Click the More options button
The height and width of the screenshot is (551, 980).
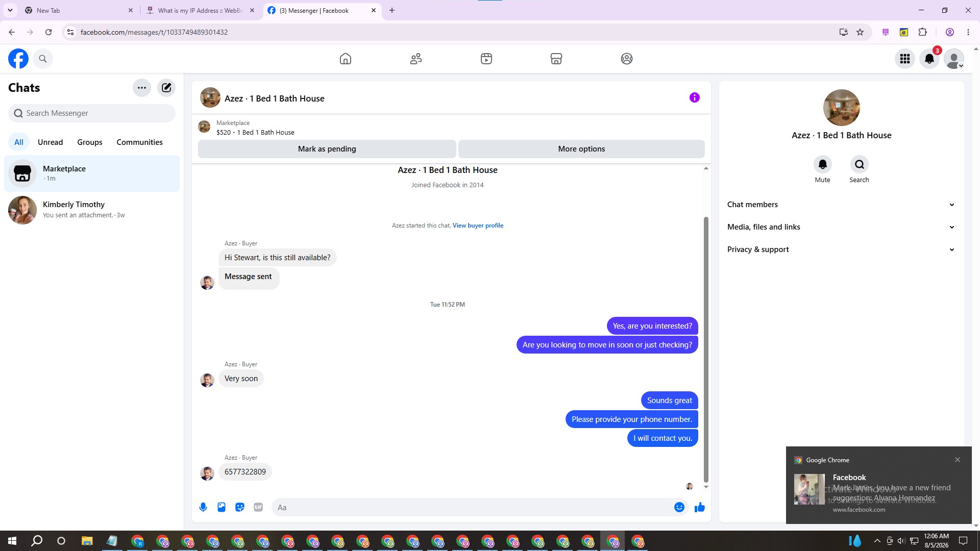[x=581, y=149]
